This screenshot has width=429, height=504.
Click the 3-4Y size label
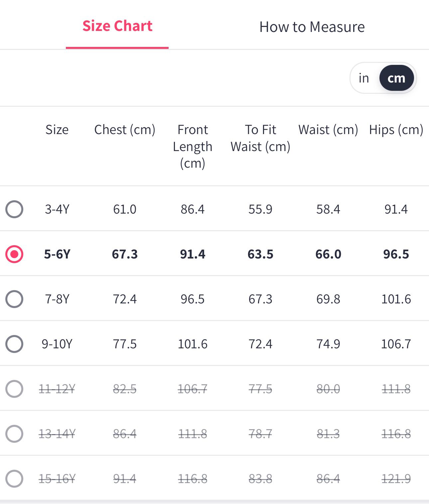(x=57, y=209)
